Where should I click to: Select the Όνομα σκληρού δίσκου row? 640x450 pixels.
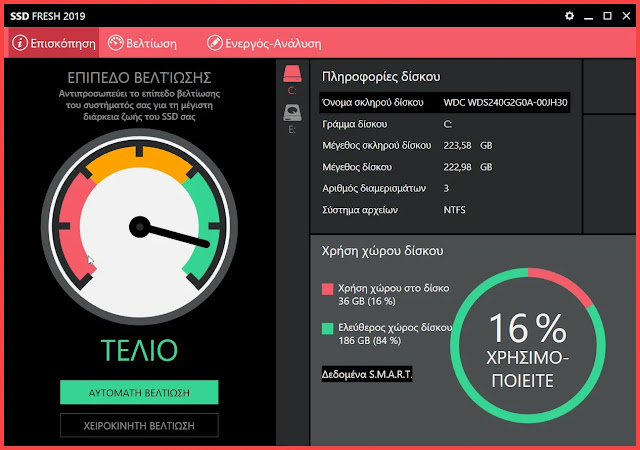pyautogui.click(x=444, y=102)
